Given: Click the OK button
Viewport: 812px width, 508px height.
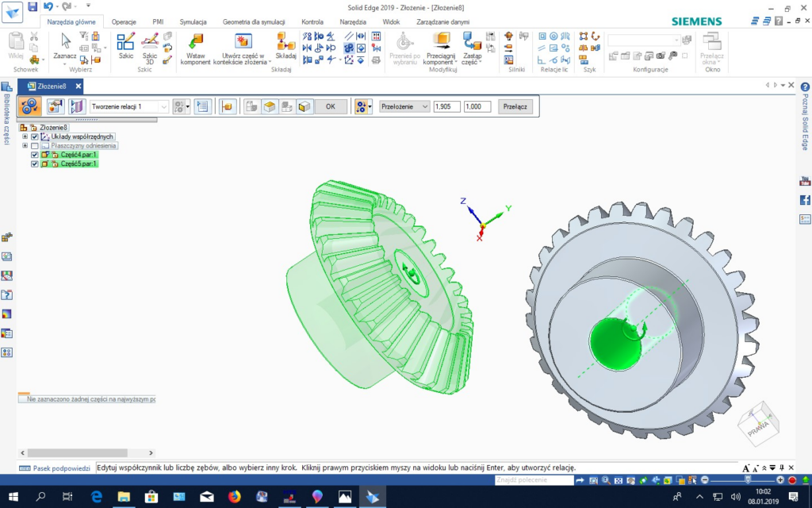Looking at the screenshot, I should [x=331, y=106].
